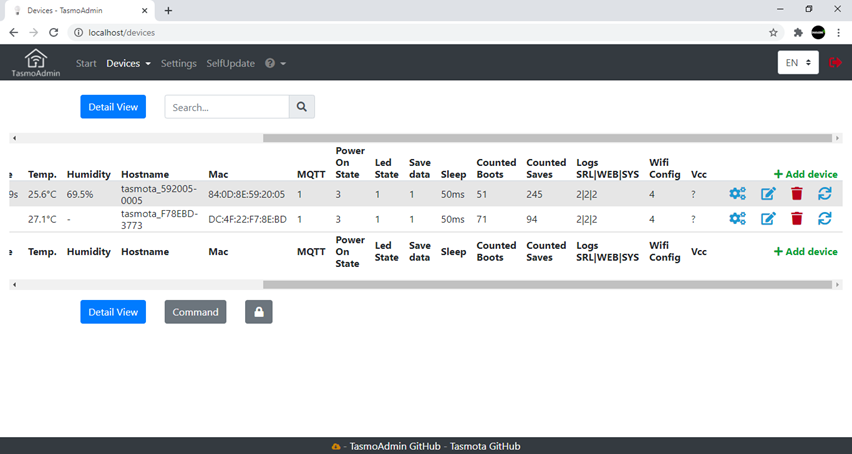This screenshot has width=852, height=454.
Task: Click the top Wifi Config column header
Action: 665,168
